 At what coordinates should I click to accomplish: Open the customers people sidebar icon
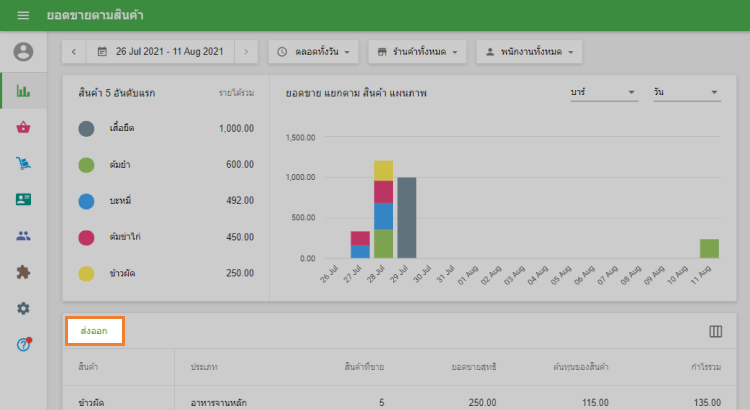coord(23,236)
